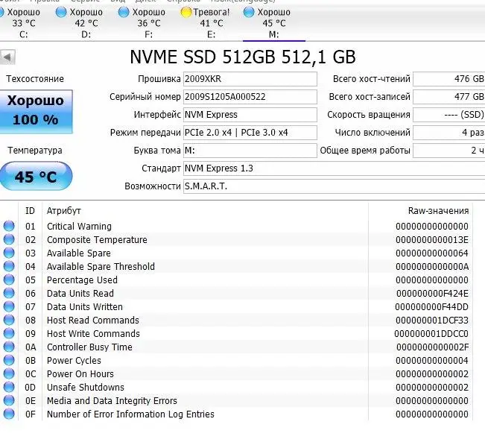Click the status icon for Unsafe Shutdowns
This screenshot has height=448, width=485.
tap(9, 387)
